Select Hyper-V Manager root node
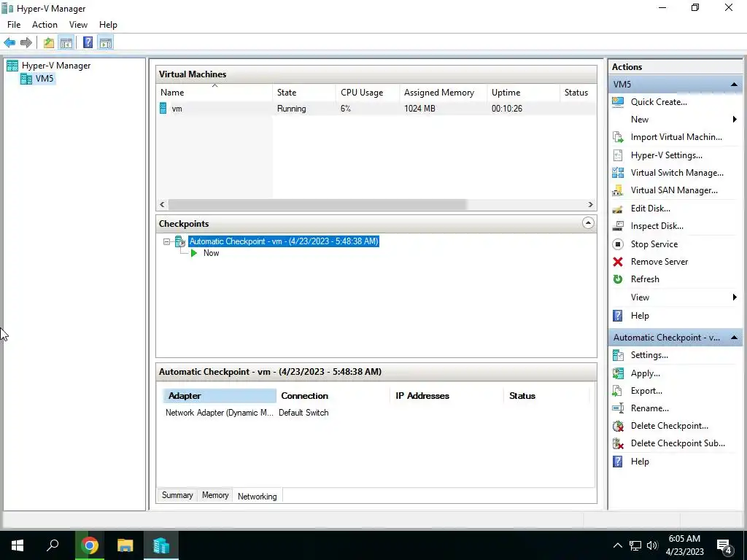The image size is (747, 560). 56,66
